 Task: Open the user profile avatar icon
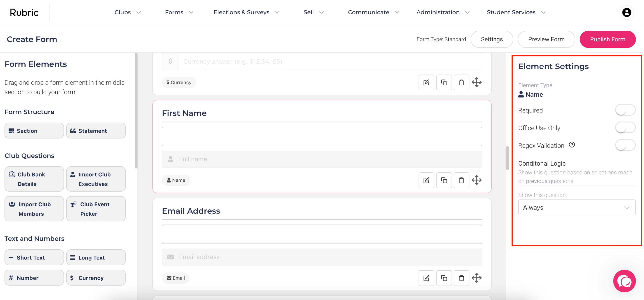point(627,12)
